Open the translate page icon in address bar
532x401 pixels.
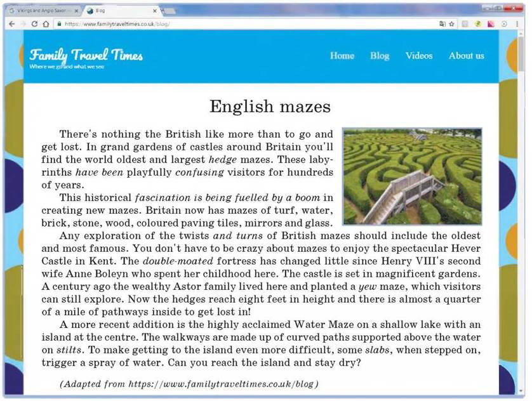(x=442, y=24)
